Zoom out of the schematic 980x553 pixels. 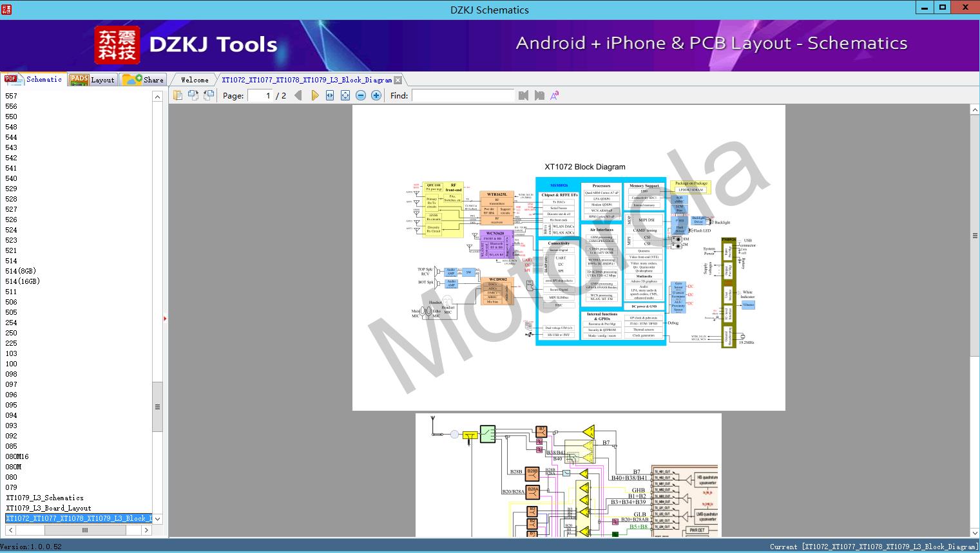[x=361, y=95]
